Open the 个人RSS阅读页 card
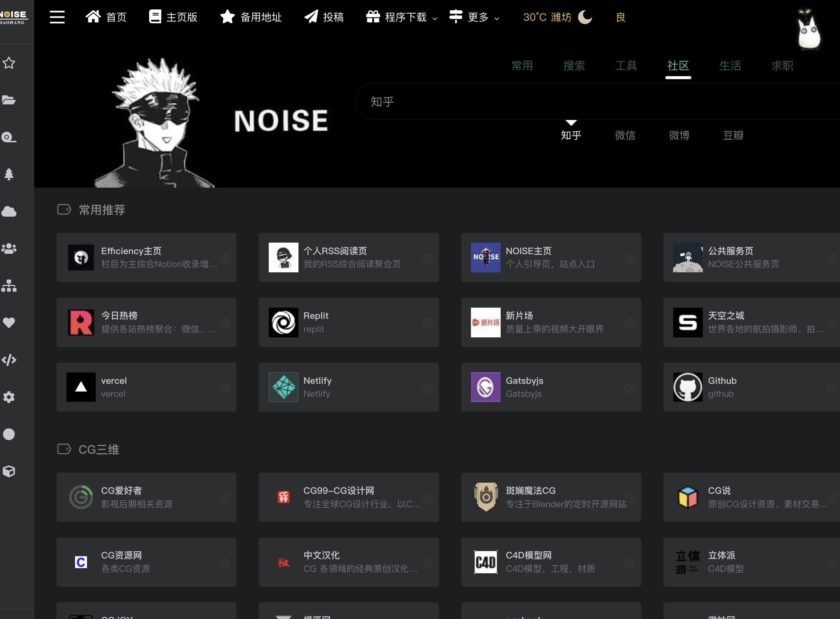840x619 pixels. click(349, 257)
